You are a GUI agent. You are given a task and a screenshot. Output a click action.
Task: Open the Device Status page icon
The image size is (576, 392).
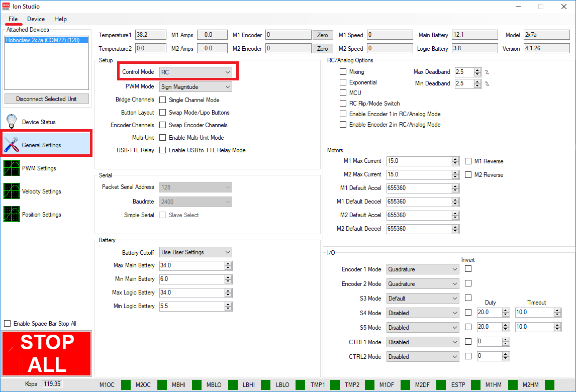(x=11, y=122)
